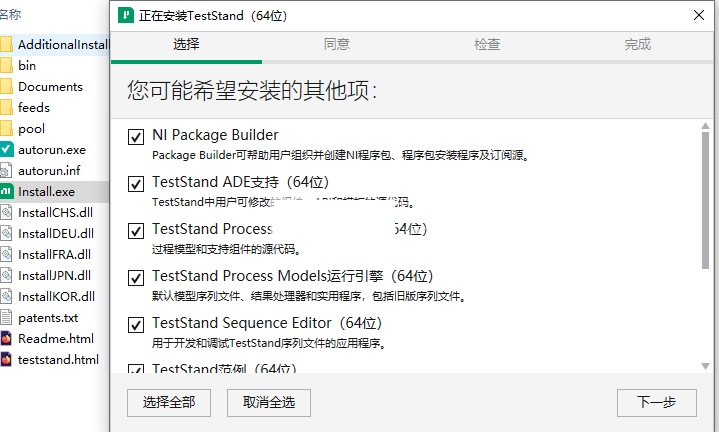The image size is (719, 432).
Task: Select the patents.txt file name
Action: tap(48, 318)
